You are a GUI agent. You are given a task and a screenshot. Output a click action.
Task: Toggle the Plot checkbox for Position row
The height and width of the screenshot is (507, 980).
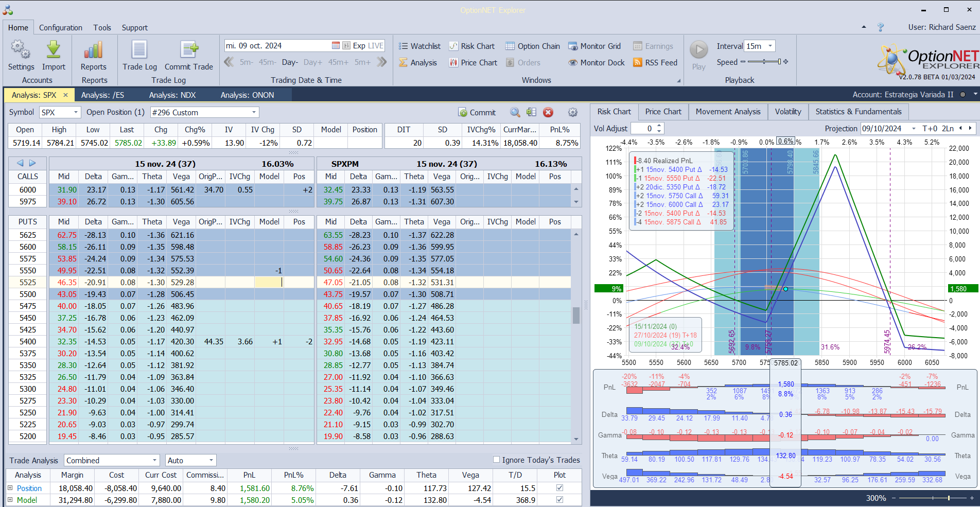click(x=559, y=488)
